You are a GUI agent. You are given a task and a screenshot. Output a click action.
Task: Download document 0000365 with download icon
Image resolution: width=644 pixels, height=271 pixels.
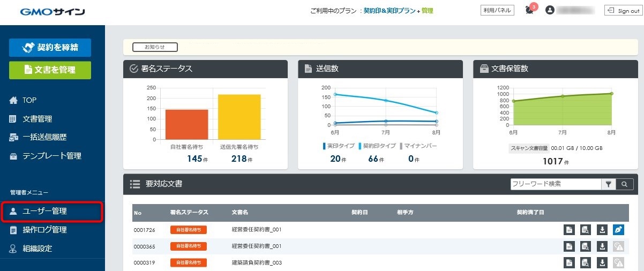(x=602, y=246)
